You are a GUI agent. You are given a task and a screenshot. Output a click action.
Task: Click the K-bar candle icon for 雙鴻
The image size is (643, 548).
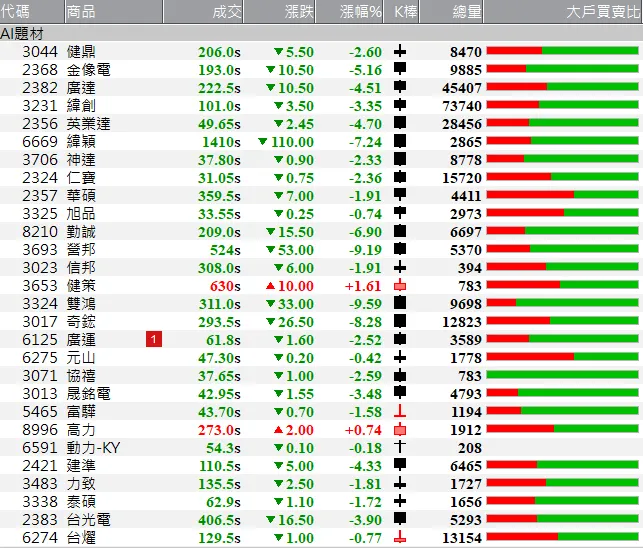click(400, 303)
